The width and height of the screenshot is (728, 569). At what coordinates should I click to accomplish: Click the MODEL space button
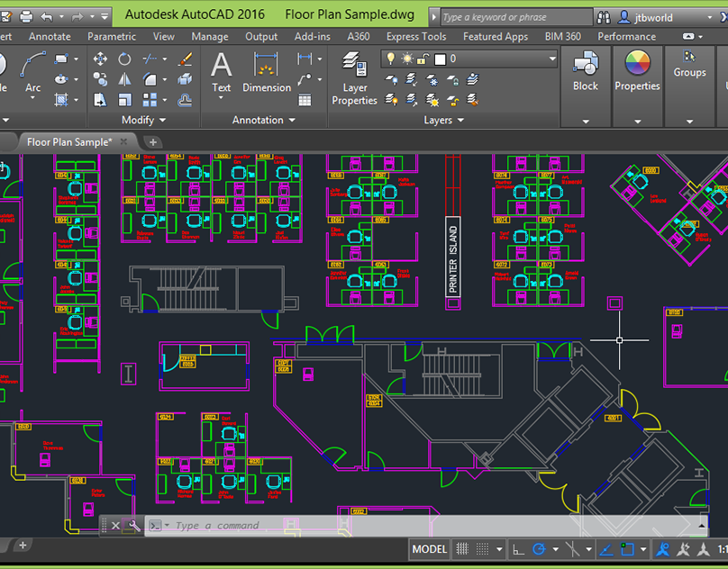point(429,549)
